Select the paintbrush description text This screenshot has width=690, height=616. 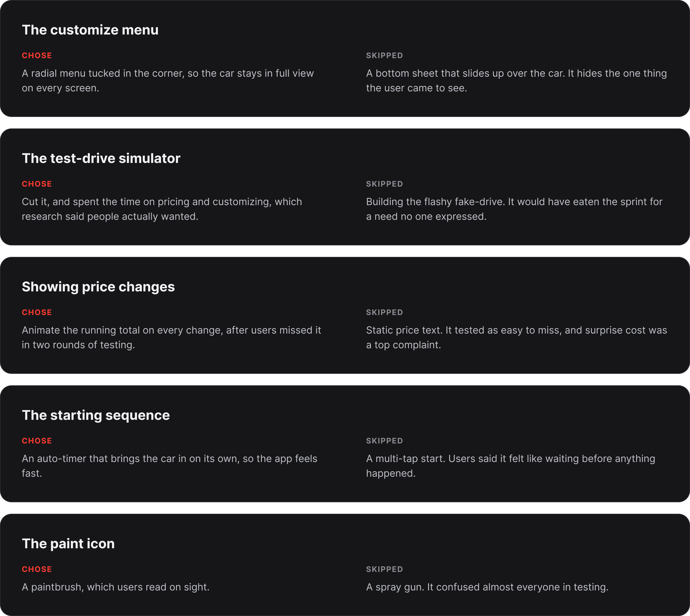tap(115, 587)
